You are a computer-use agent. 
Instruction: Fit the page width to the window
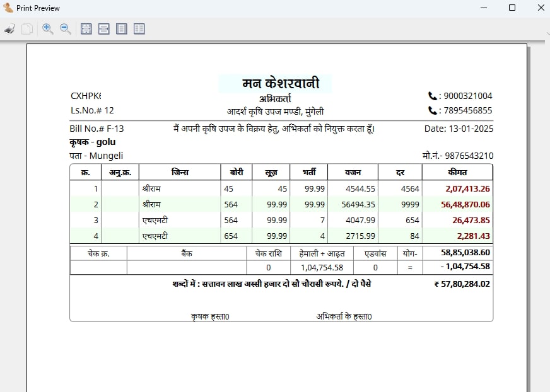pos(104,29)
